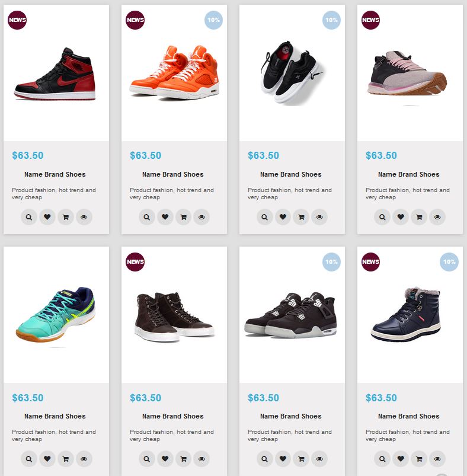This screenshot has width=467, height=476.
Task: Add the brown high-top boots to the cart
Action: click(x=183, y=459)
